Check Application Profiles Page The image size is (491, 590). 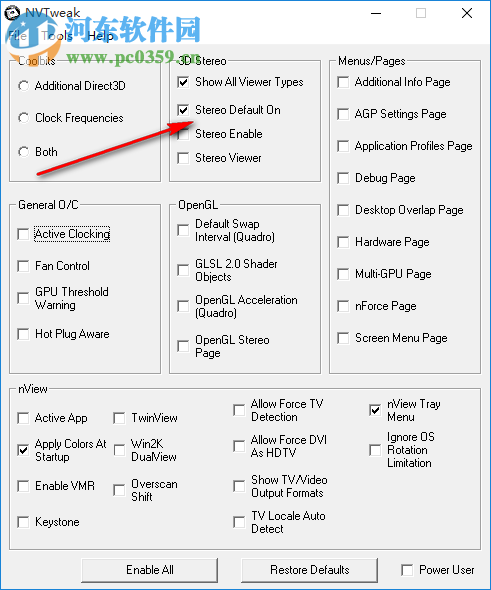coord(343,146)
